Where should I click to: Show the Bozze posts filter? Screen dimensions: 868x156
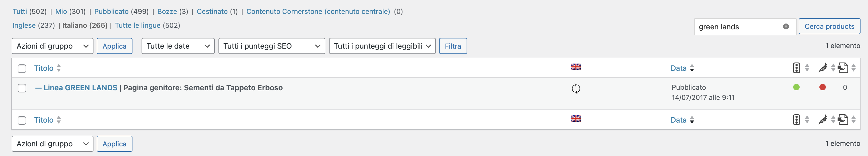click(x=167, y=11)
